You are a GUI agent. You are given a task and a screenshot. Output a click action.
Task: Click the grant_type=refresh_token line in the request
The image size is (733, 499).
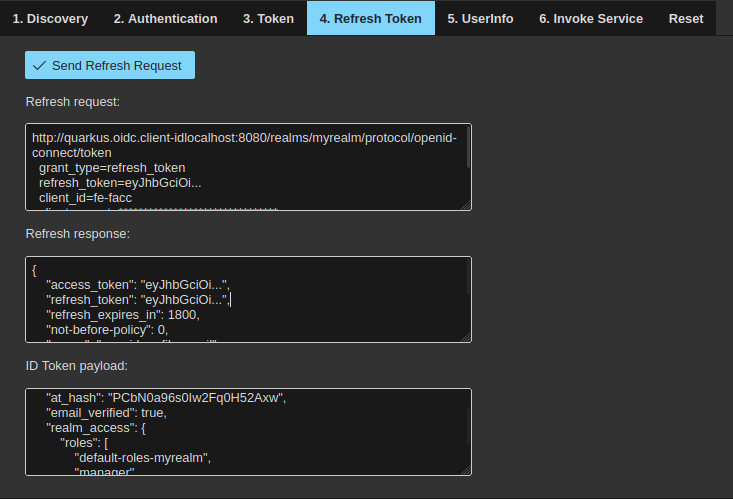[x=112, y=168]
